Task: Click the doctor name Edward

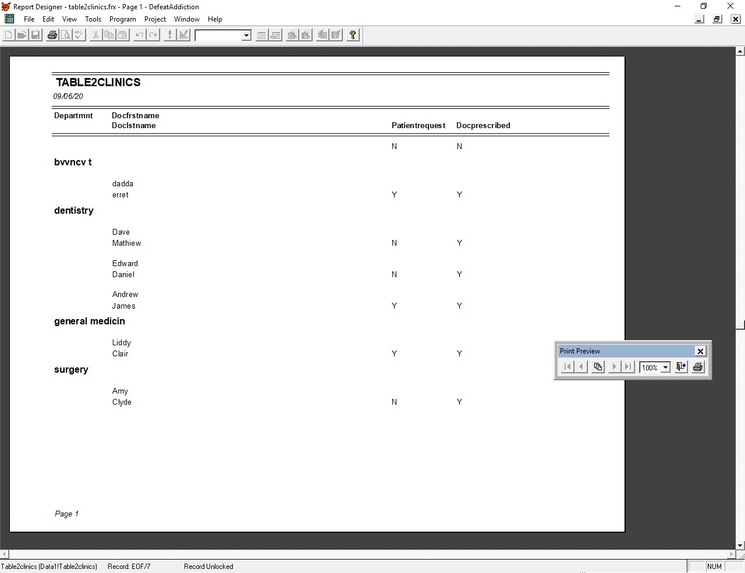Action: point(125,263)
